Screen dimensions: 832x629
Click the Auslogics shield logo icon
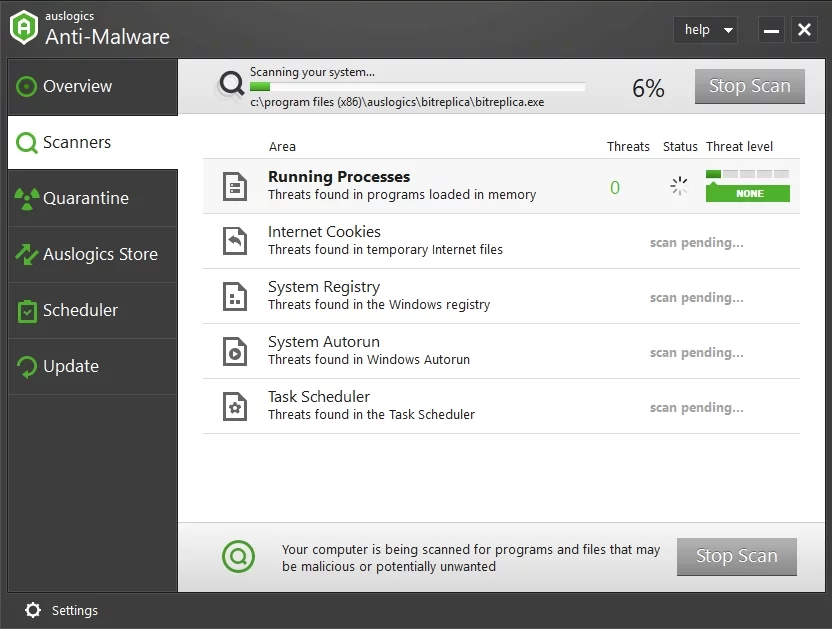pos(24,29)
